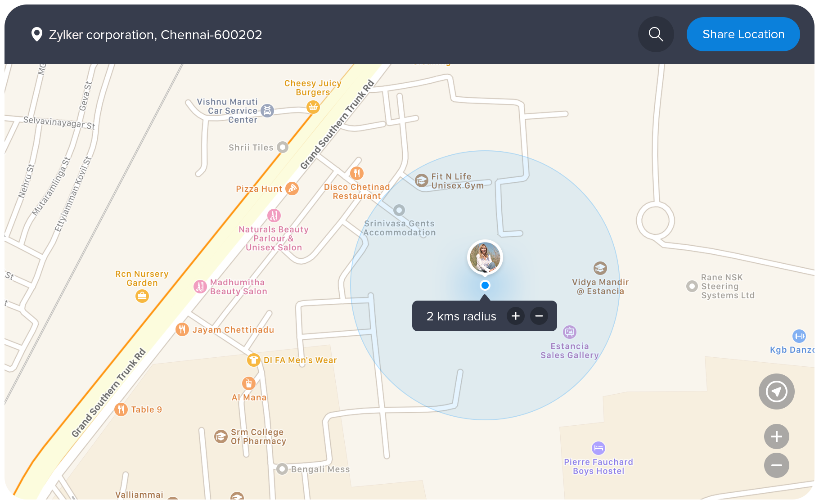The width and height of the screenshot is (819, 504).
Task: Click the Fit N Life Unisex Gym marker
Action: pos(421,180)
